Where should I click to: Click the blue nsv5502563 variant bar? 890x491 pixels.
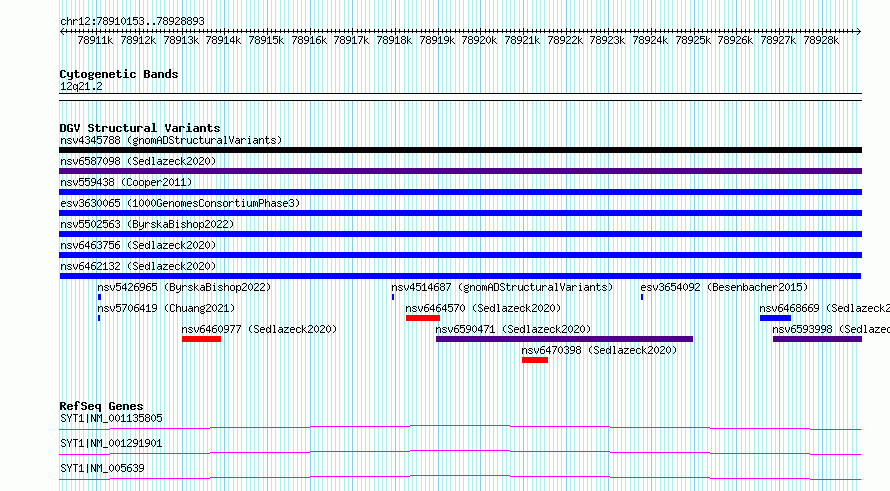click(x=460, y=234)
